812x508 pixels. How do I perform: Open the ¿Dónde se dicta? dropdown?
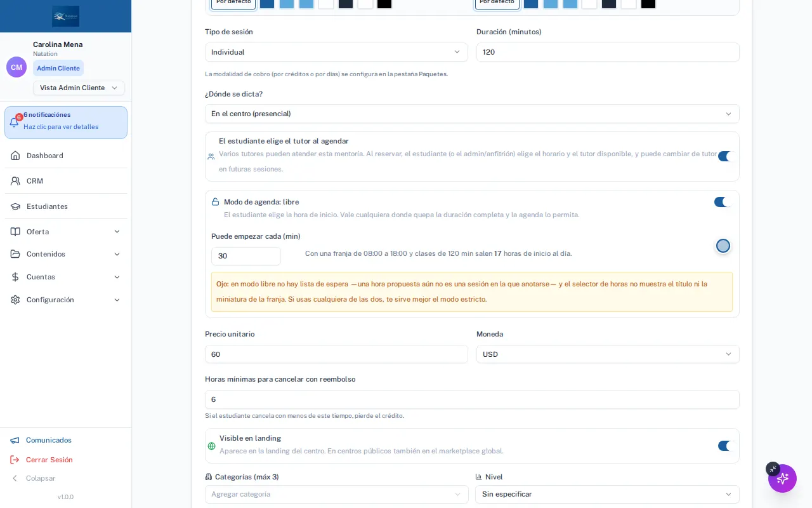[472, 114]
